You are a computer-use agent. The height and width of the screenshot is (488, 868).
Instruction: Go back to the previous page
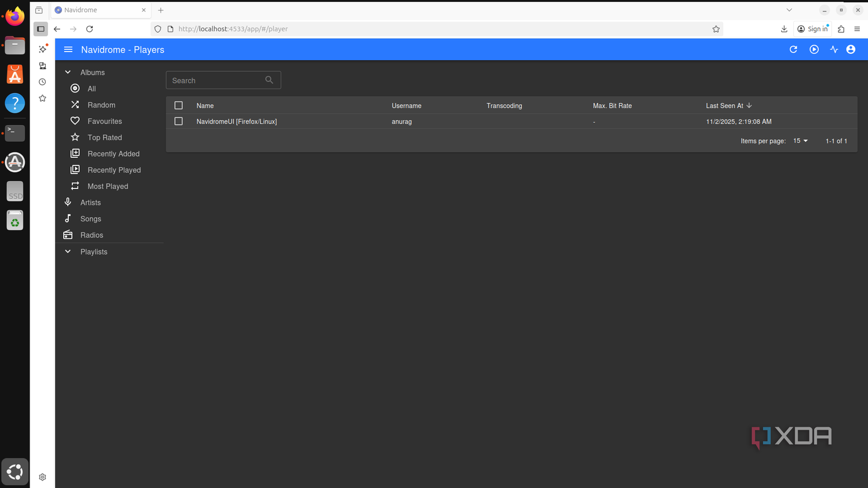click(x=57, y=29)
